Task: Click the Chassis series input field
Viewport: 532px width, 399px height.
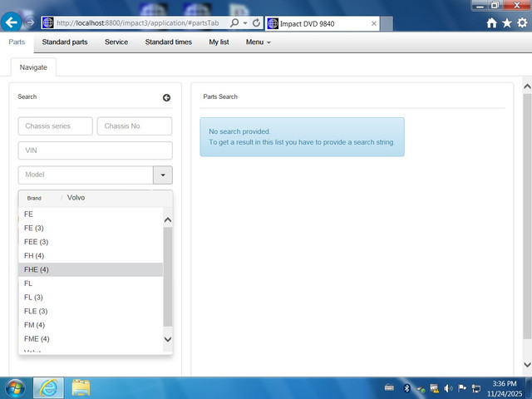Action: [x=56, y=126]
